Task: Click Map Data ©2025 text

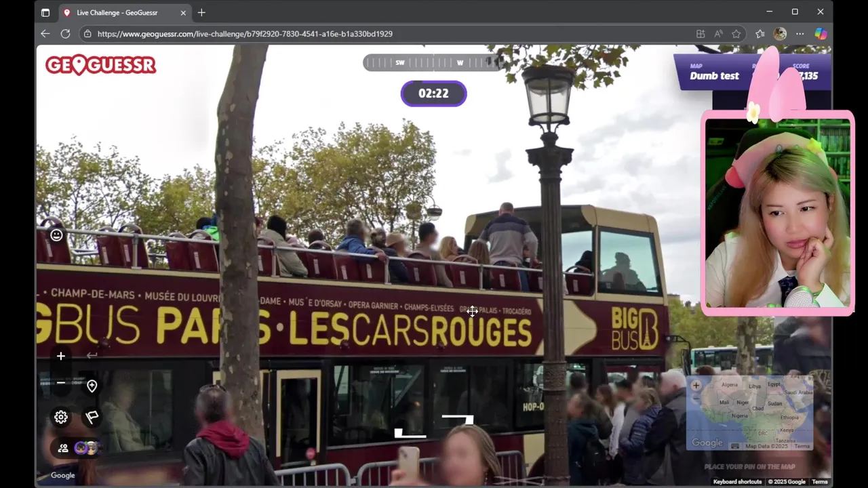Action: tap(768, 446)
